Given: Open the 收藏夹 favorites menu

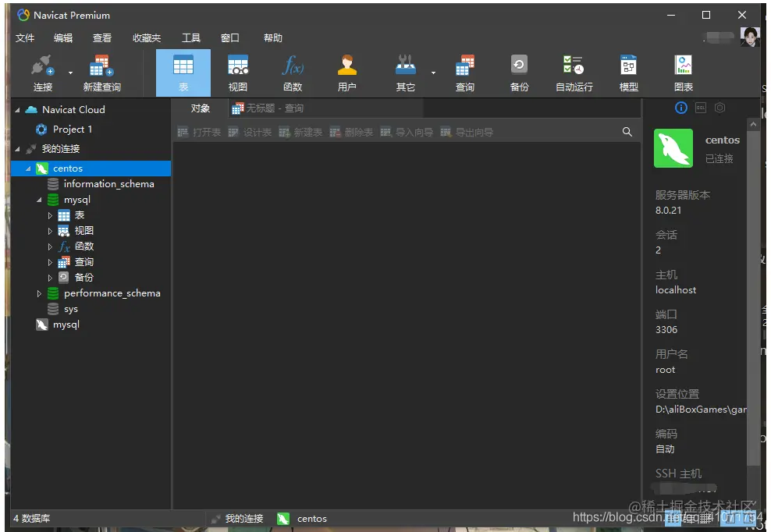Looking at the screenshot, I should tap(147, 38).
